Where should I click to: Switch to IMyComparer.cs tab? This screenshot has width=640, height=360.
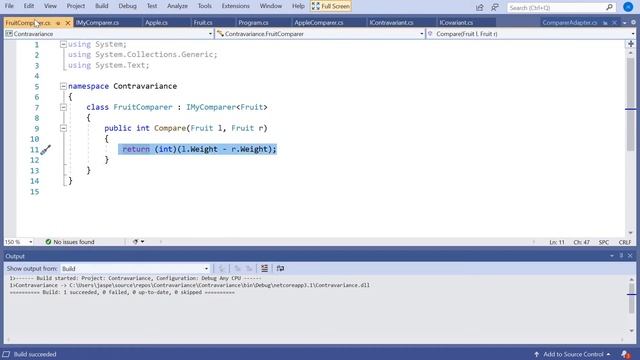[98, 23]
